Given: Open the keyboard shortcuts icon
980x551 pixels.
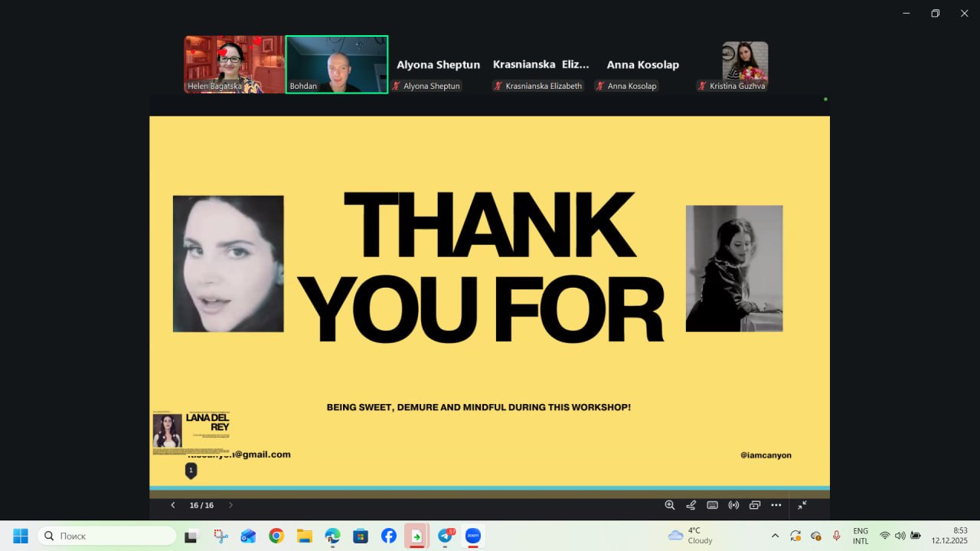Looking at the screenshot, I should click(x=712, y=505).
